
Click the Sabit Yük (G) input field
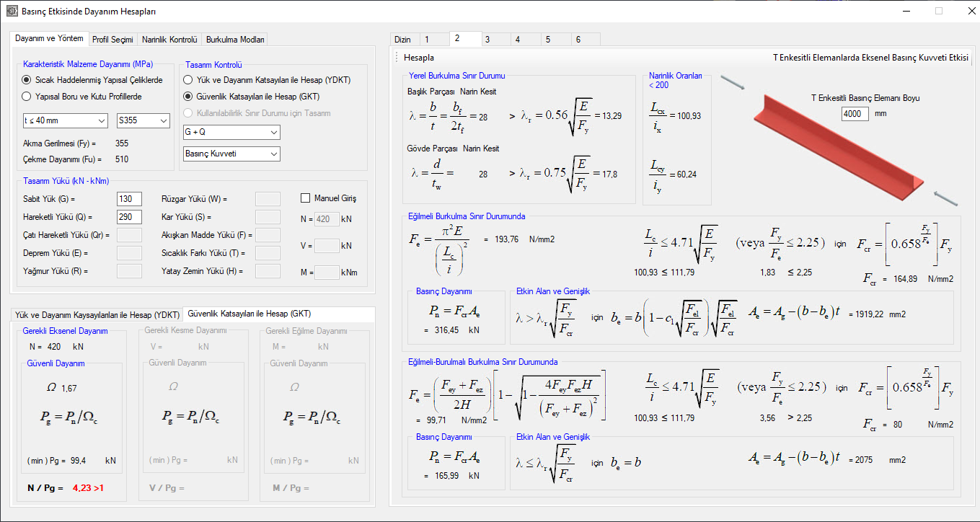[x=129, y=199]
